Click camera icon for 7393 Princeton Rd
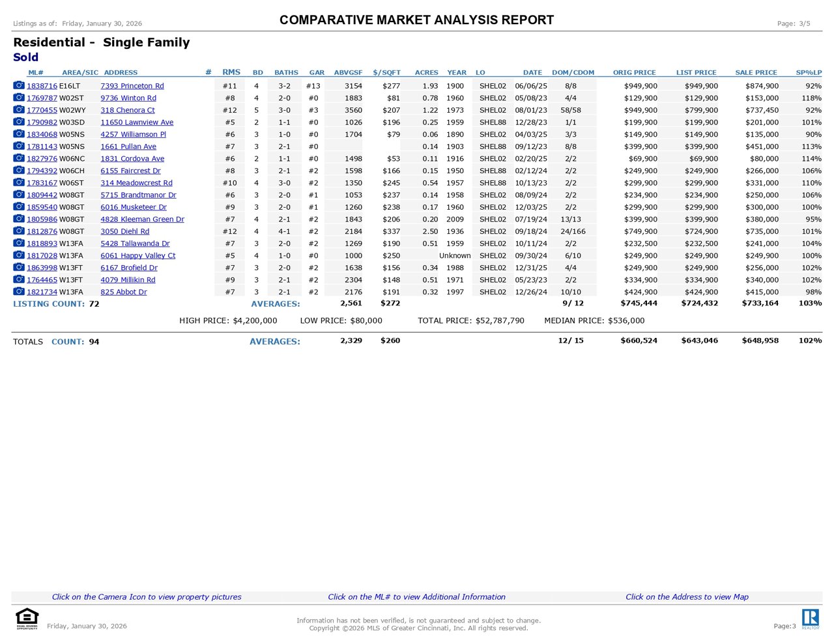This screenshot has width=834, height=644. [19, 85]
